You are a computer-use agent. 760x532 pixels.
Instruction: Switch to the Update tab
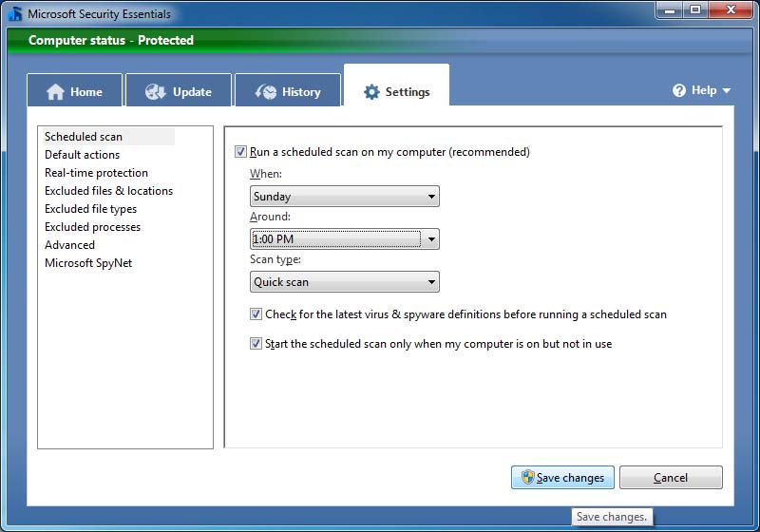[179, 90]
